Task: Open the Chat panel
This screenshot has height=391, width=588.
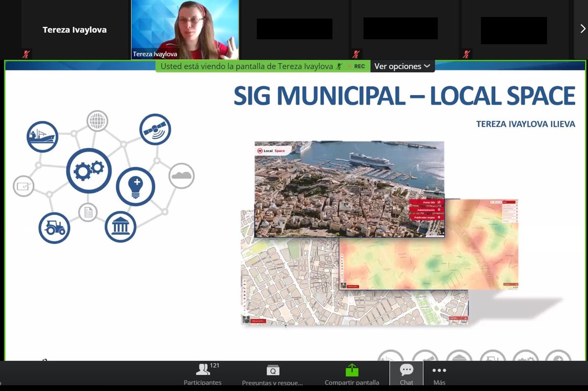Action: 406,374
